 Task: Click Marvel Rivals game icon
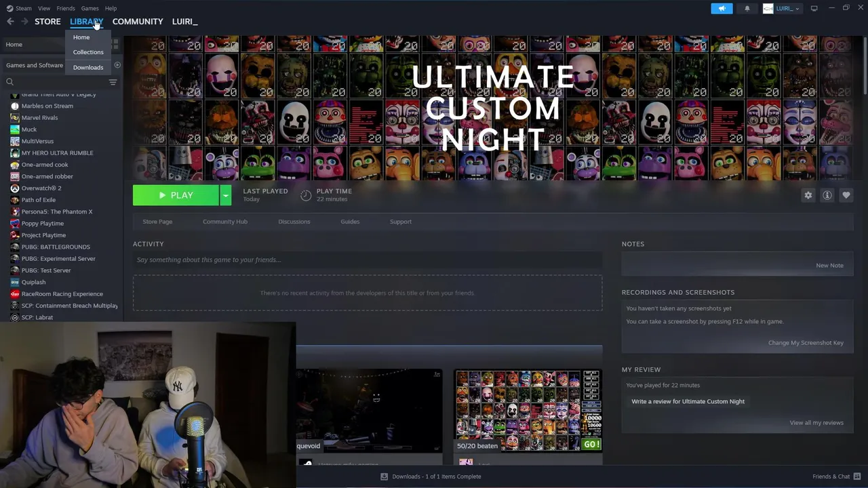[x=15, y=118]
